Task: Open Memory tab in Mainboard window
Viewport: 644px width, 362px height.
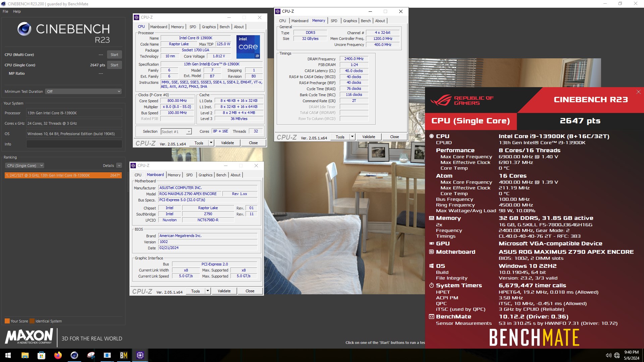Action: click(174, 175)
